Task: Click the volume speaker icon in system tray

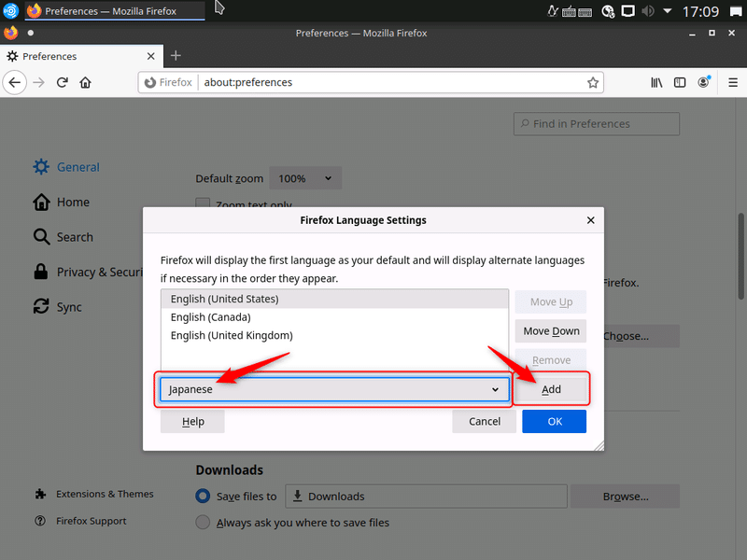Action: (x=647, y=10)
